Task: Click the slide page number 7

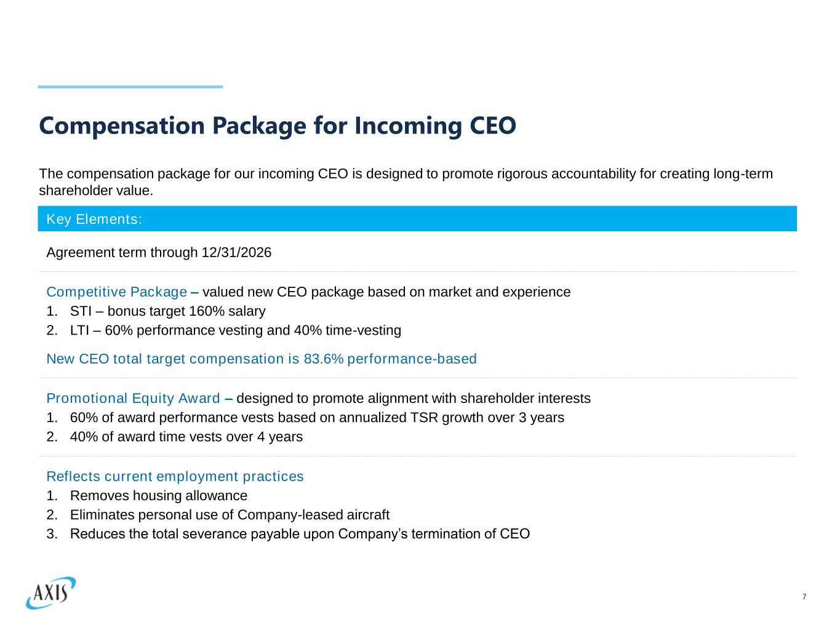Action: point(804,597)
